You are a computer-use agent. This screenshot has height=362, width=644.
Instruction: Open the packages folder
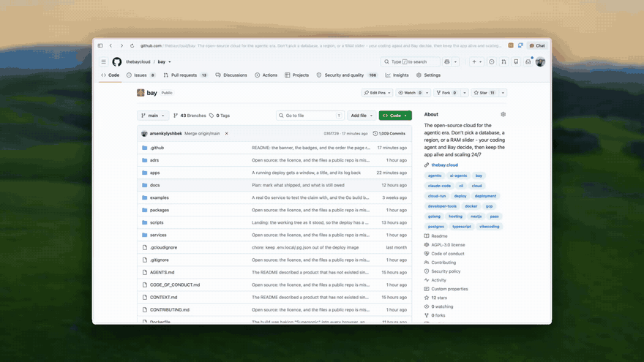[x=160, y=210]
